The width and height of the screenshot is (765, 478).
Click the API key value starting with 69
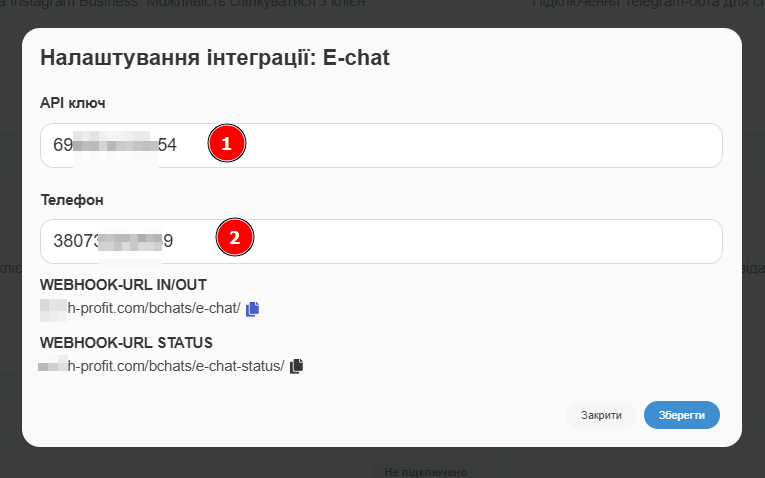click(x=114, y=145)
